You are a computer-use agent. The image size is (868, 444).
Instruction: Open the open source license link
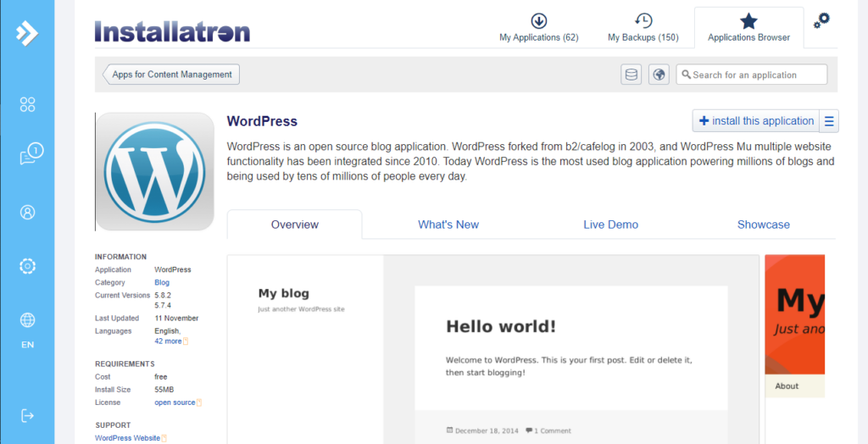pos(175,402)
